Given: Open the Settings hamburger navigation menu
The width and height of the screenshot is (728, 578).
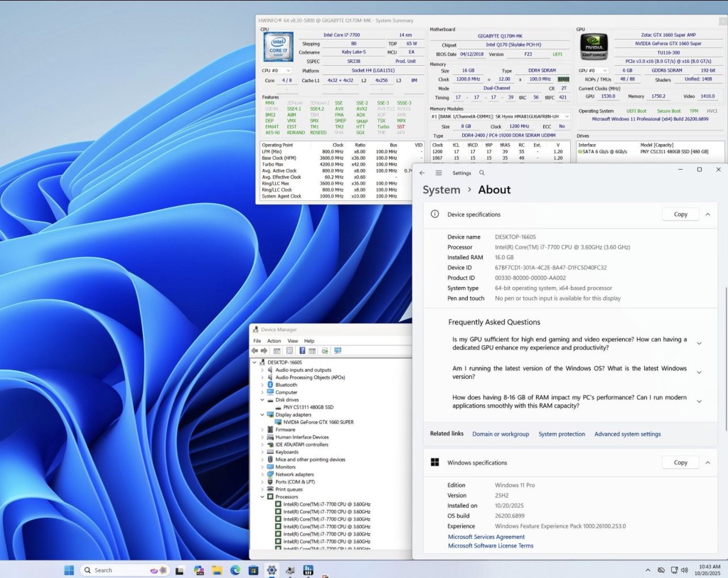Looking at the screenshot, I should point(438,173).
